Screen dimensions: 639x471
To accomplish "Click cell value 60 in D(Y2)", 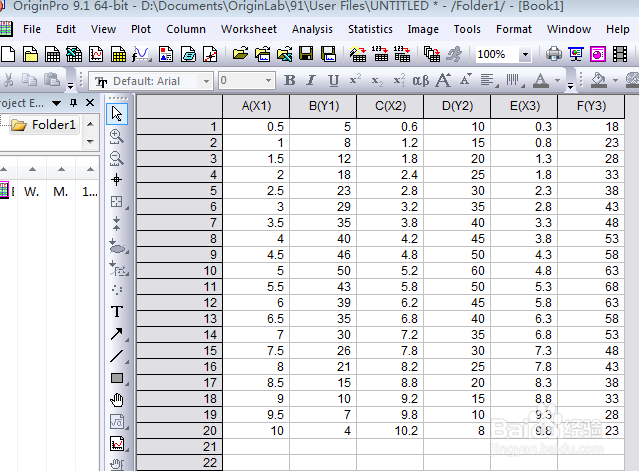I will [x=457, y=271].
